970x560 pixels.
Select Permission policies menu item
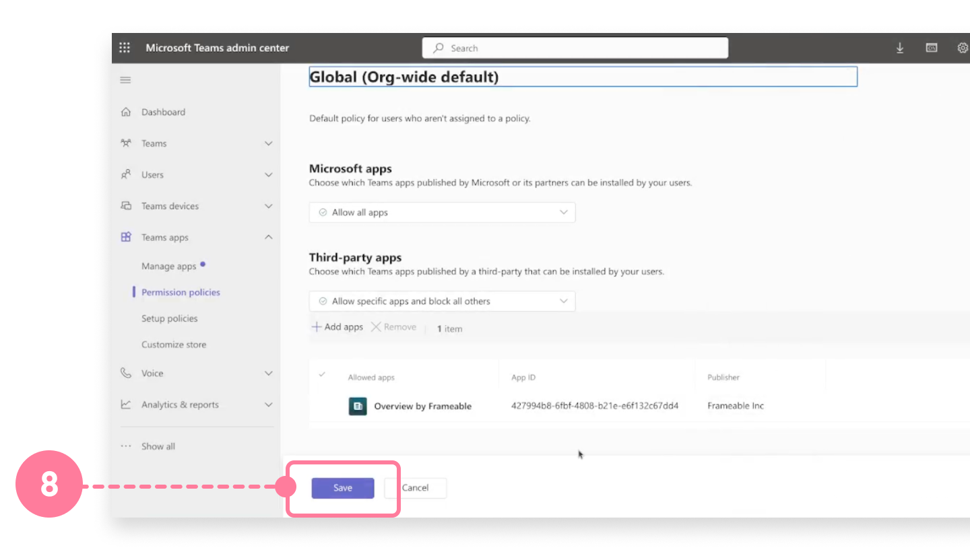(181, 292)
